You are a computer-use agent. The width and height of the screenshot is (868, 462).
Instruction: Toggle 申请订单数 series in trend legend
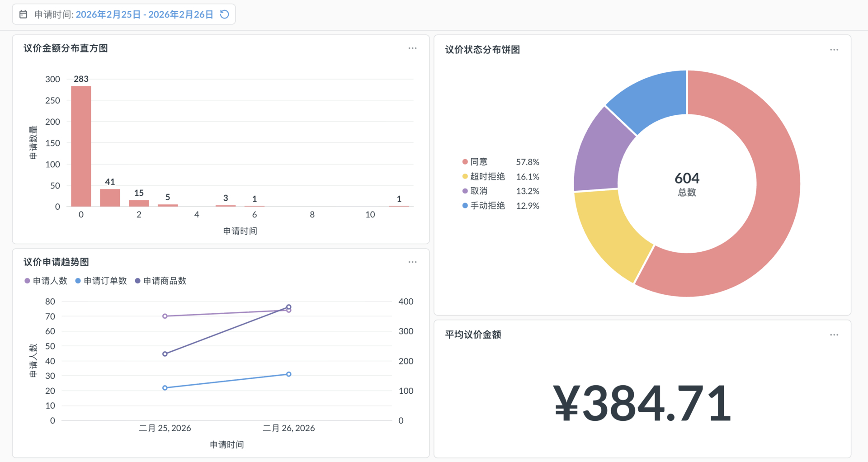(x=101, y=281)
